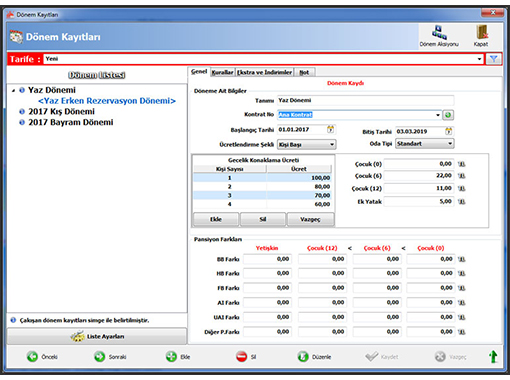Click Vazgeç under the price table

(x=310, y=219)
